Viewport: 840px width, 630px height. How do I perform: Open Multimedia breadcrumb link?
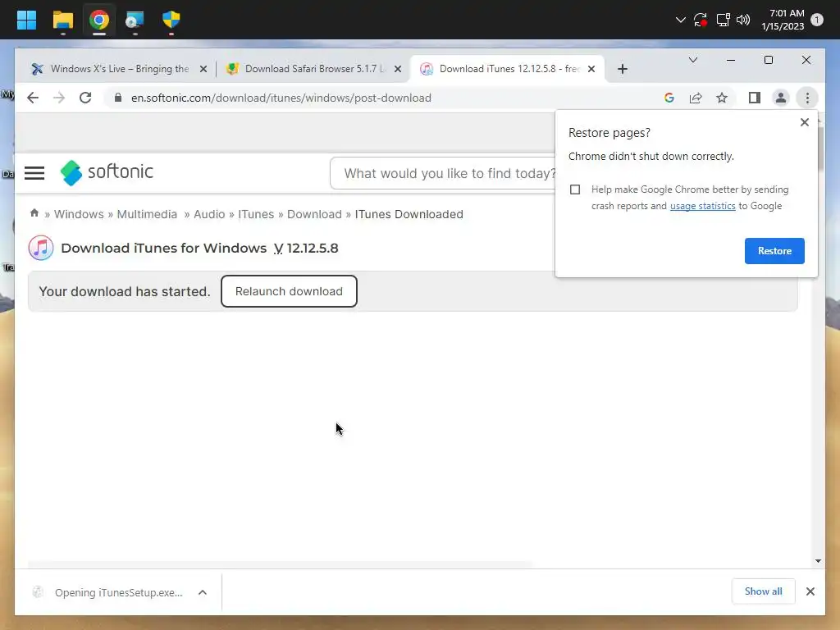tap(147, 214)
